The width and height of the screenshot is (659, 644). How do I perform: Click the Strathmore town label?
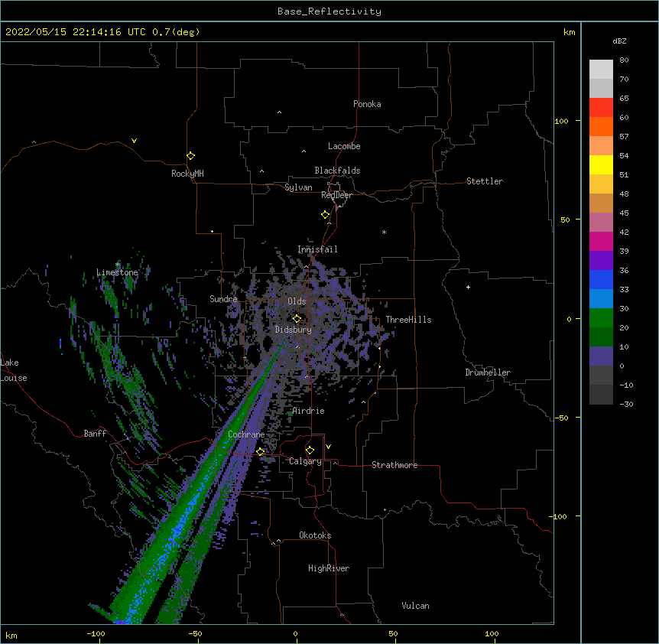coord(394,465)
